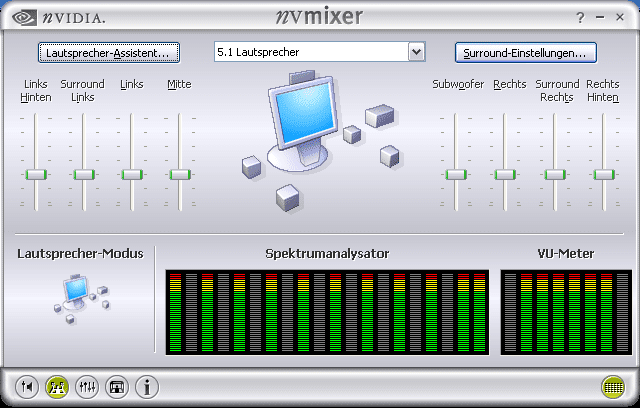Click the Spektrumanalysator bar display
Screen dimensions: 640x408
tap(327, 312)
